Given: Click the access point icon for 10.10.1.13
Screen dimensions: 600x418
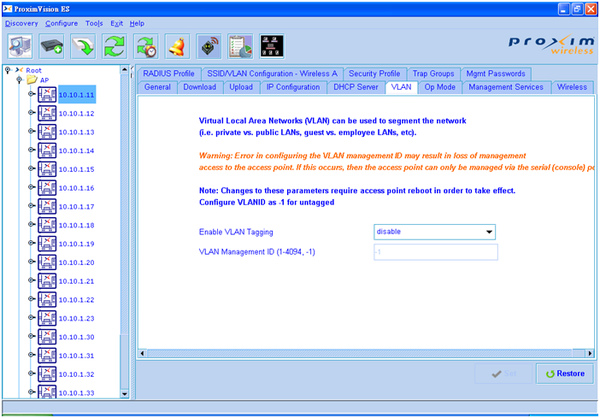Looking at the screenshot, I should click(x=47, y=132).
